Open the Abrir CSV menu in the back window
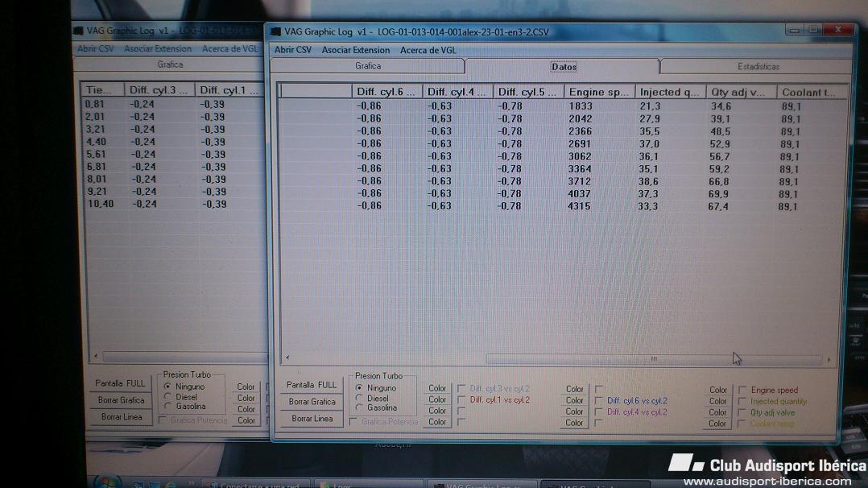The image size is (868, 488). tap(95, 49)
